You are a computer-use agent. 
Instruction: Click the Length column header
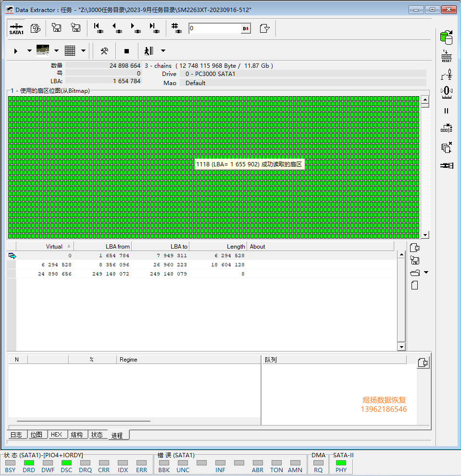(218, 247)
